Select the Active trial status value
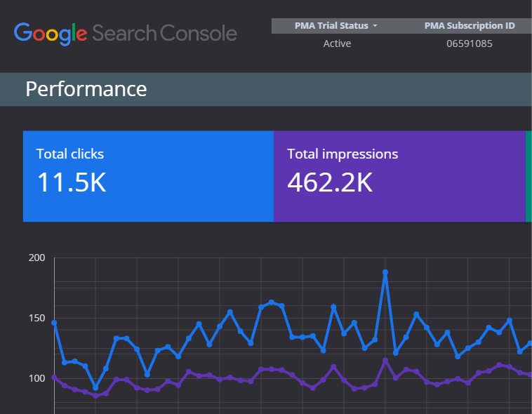The height and width of the screenshot is (414, 532). coord(337,44)
